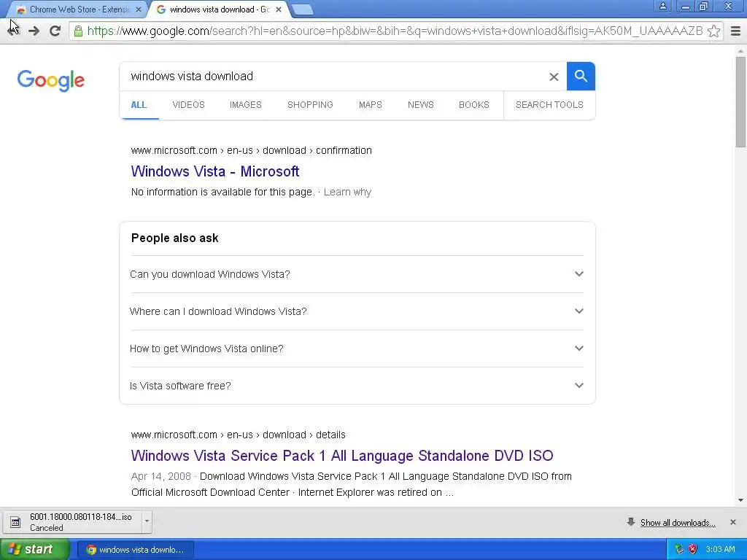
Task: Open the Chrome hamburger menu
Action: click(735, 31)
